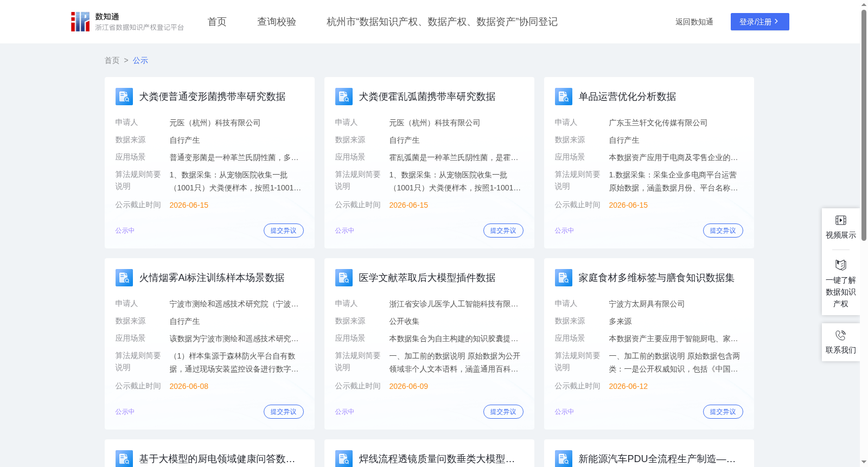
Task: Open 查询校验 navigation item
Action: pyautogui.click(x=277, y=22)
